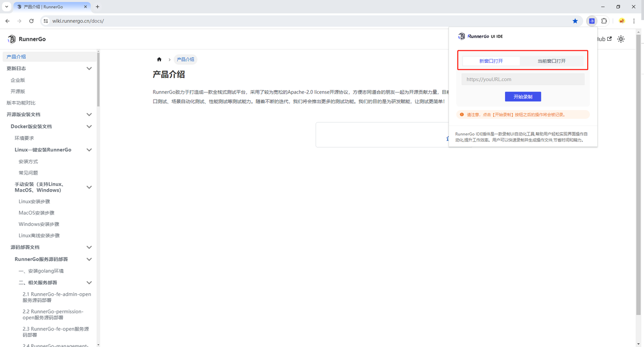Open 2.2 RunnerGo-permission-open page

click(x=53, y=314)
